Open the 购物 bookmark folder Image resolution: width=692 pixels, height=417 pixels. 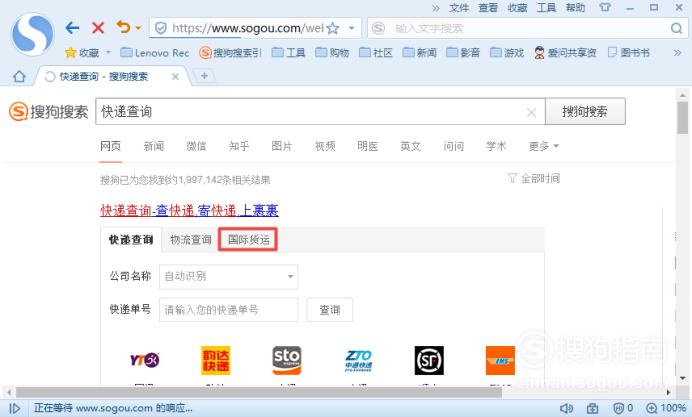[332, 53]
